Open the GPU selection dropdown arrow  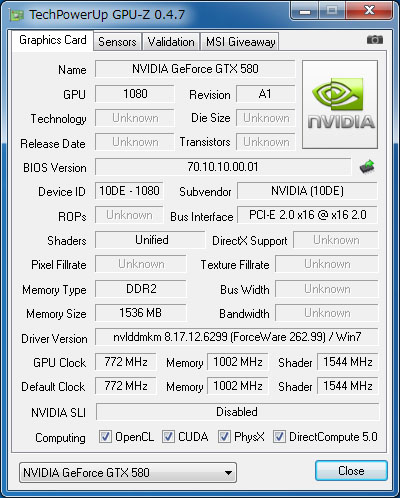click(228, 473)
